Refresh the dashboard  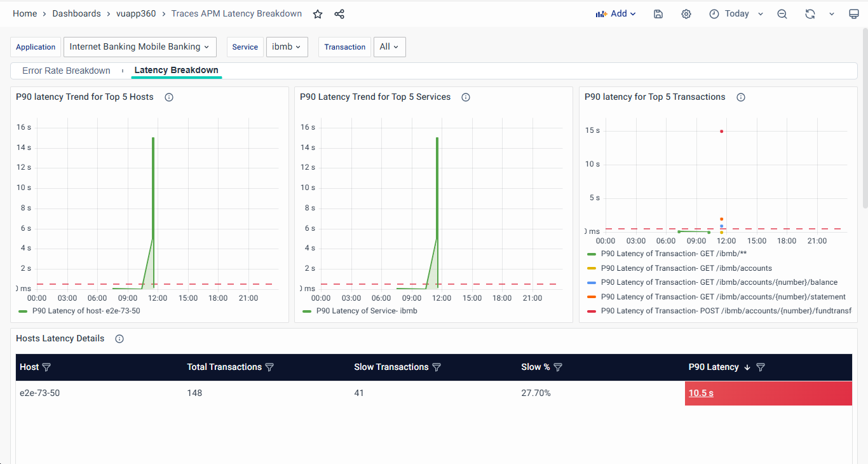pyautogui.click(x=810, y=14)
